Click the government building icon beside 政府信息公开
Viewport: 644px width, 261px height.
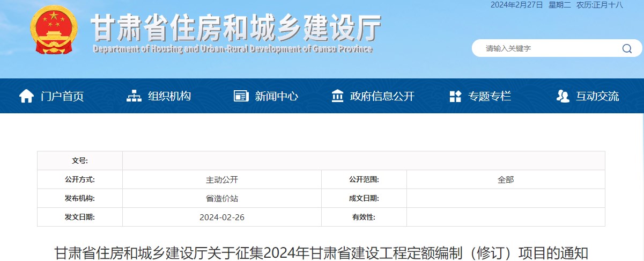338,96
